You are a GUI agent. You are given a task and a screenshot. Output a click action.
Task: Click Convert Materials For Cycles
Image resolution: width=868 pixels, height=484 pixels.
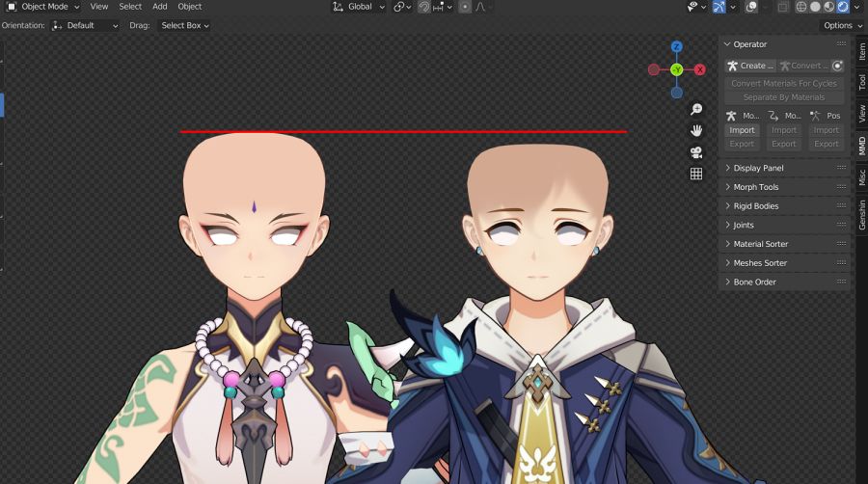point(784,84)
